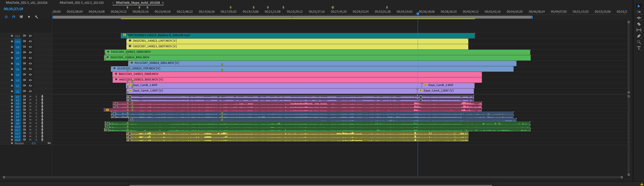Select clip Day6_CamB_1.MXF

tap(274, 85)
